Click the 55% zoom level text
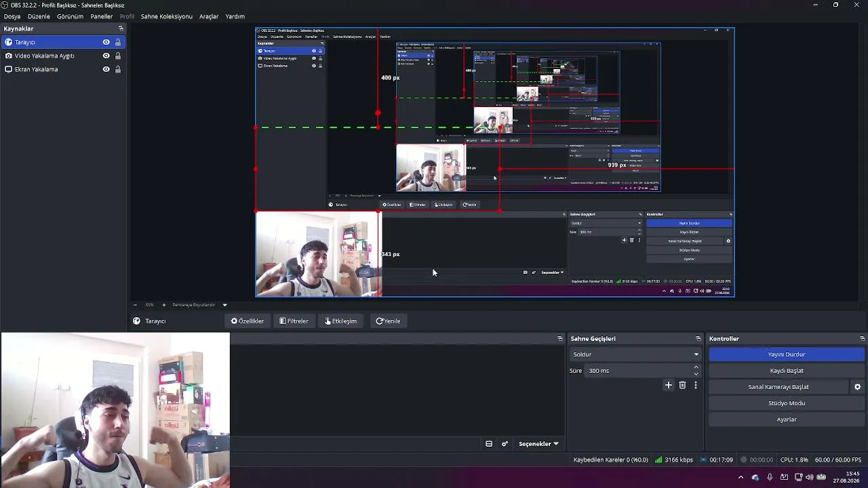The height and width of the screenshot is (488, 868). click(149, 305)
